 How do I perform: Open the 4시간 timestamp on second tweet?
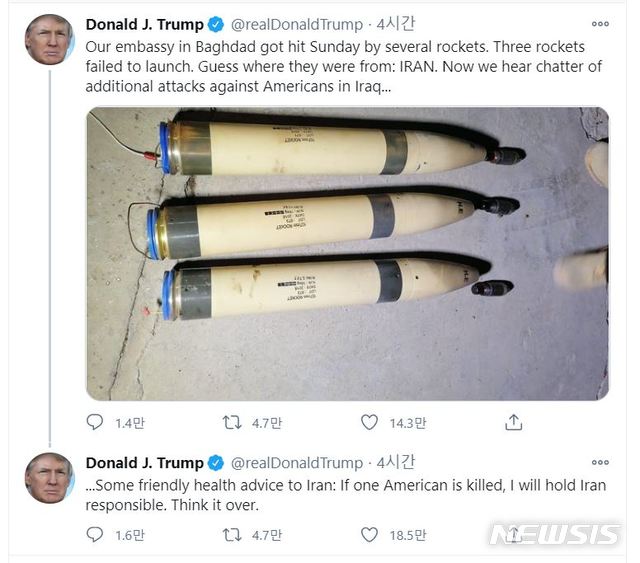click(x=396, y=463)
